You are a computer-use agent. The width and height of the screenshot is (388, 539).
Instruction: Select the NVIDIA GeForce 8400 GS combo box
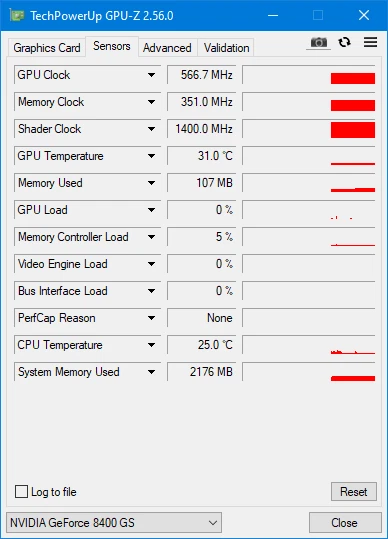click(x=114, y=523)
